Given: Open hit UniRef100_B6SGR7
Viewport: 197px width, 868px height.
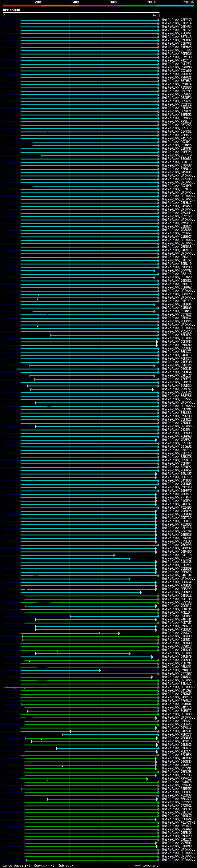Looking at the screenshot, I should [177, 101].
